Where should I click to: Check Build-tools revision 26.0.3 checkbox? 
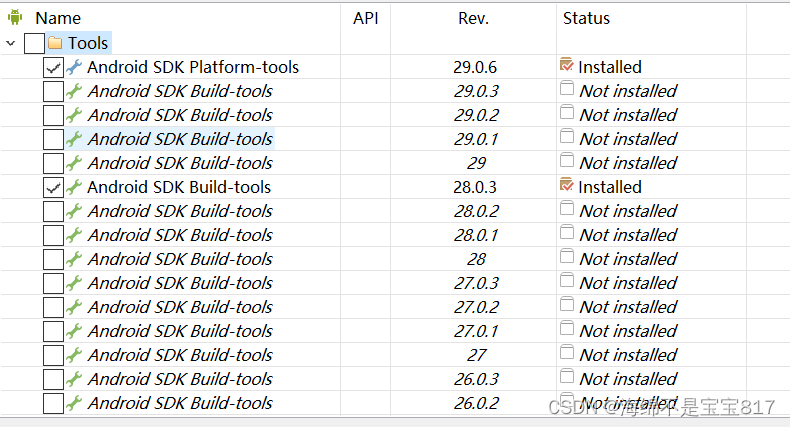coord(53,379)
